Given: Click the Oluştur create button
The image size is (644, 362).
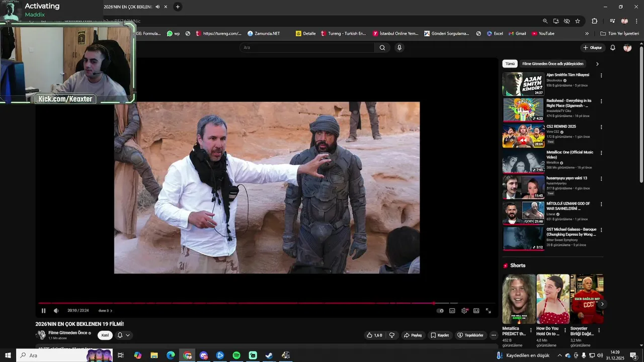Looking at the screenshot, I should pyautogui.click(x=593, y=48).
